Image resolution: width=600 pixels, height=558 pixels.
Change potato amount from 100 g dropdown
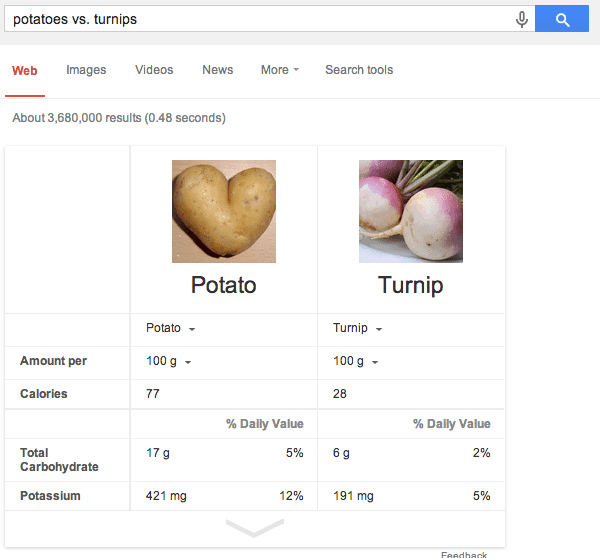[169, 361]
